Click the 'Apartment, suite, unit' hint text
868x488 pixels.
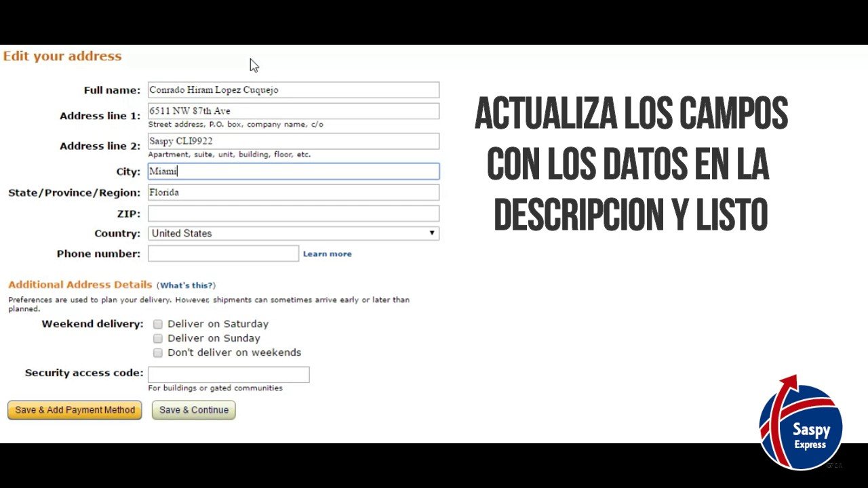tap(229, 155)
